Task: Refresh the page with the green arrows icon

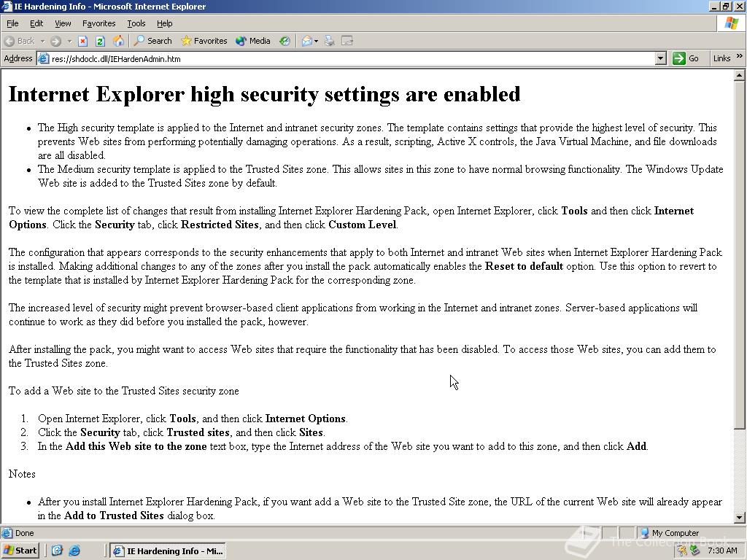Action: [x=100, y=42]
